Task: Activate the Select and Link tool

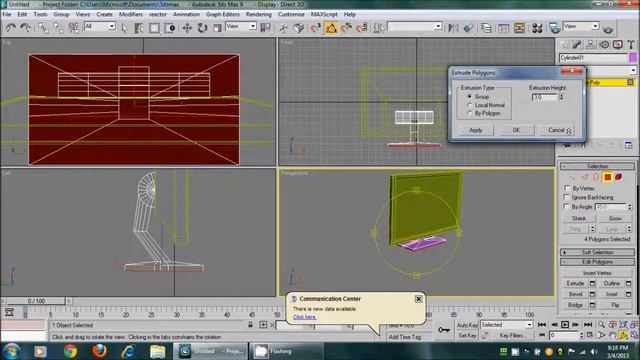Action: coord(43,28)
